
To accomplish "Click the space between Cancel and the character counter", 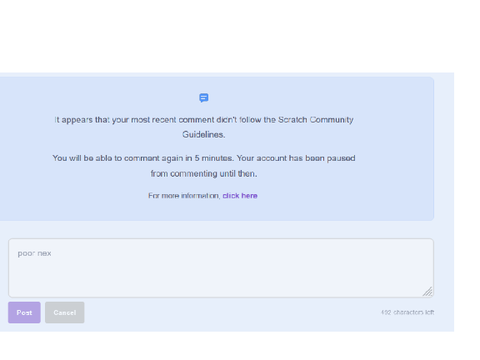I will pyautogui.click(x=232, y=312).
